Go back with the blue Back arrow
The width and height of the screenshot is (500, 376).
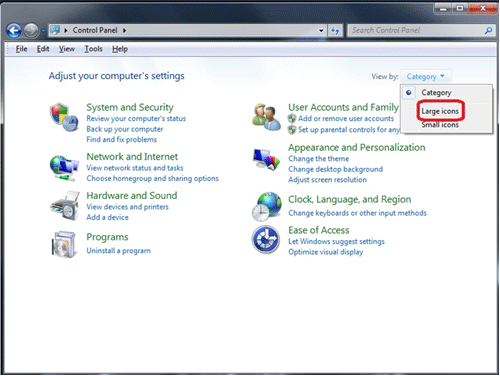pos(14,31)
